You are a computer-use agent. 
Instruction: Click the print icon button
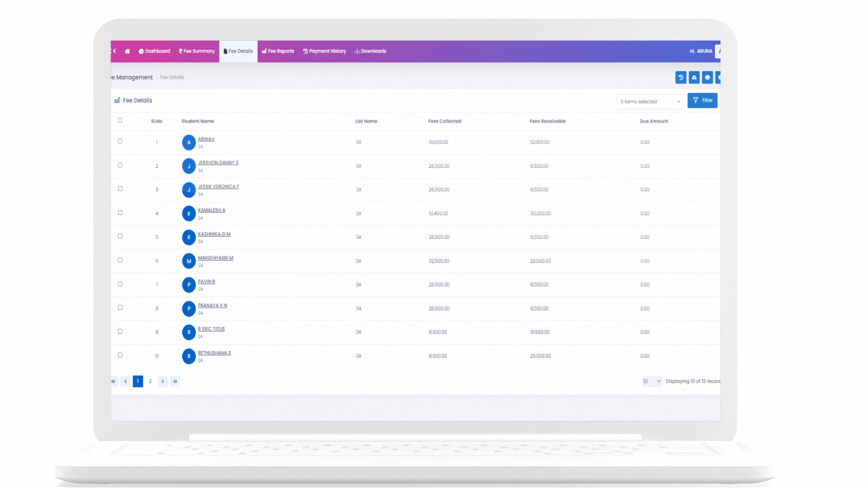708,77
